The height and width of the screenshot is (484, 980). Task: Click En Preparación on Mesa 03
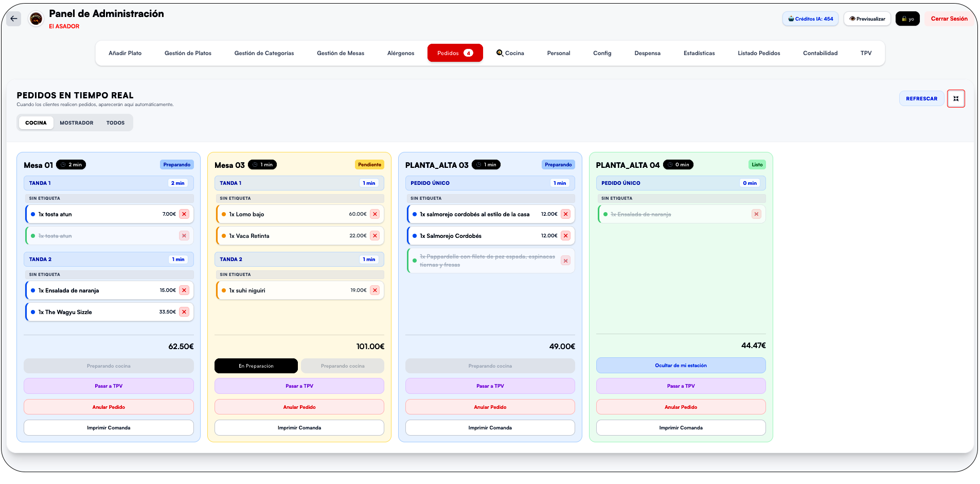pos(256,366)
